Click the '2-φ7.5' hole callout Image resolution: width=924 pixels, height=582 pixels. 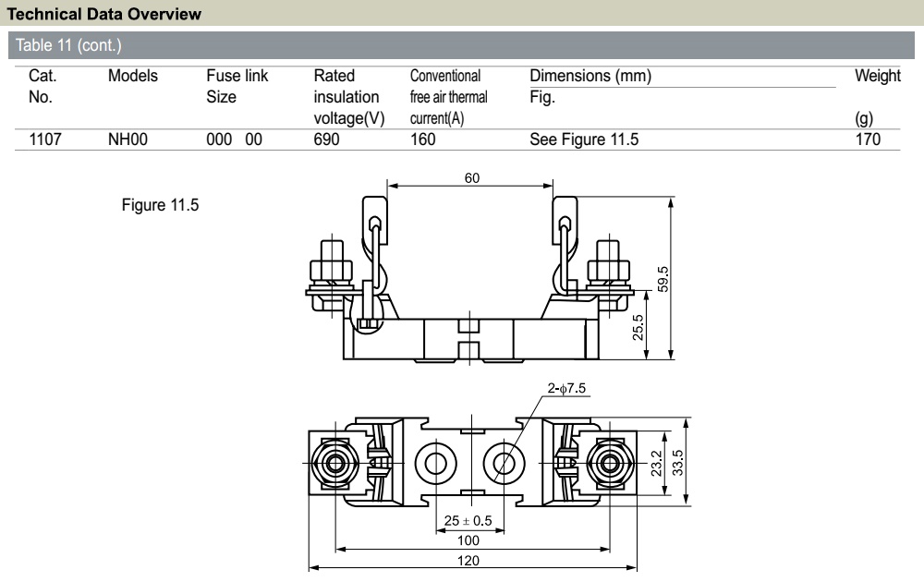(567, 388)
